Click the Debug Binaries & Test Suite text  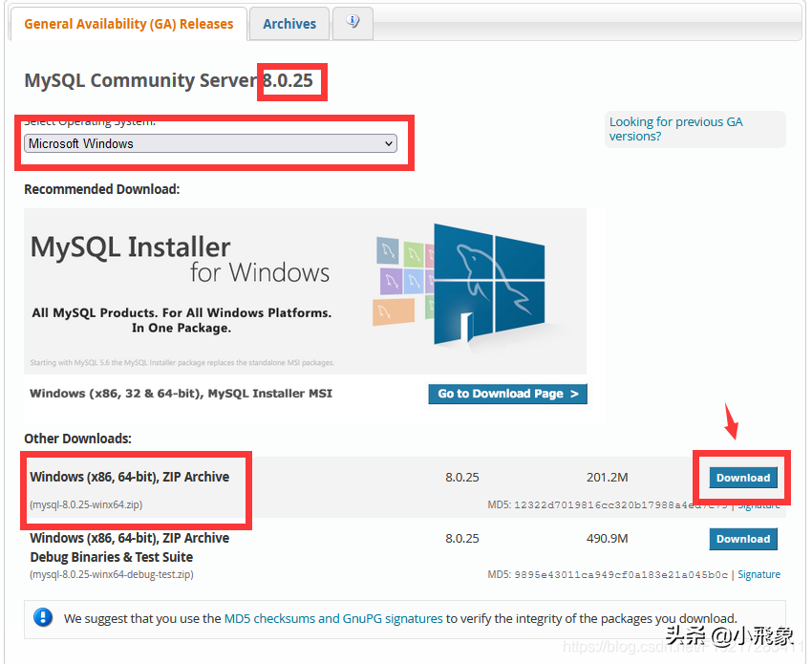tap(112, 557)
